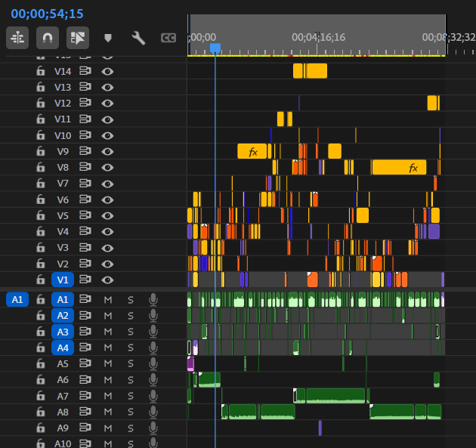Click the playhead timecode 00;00;54;15

click(47, 14)
